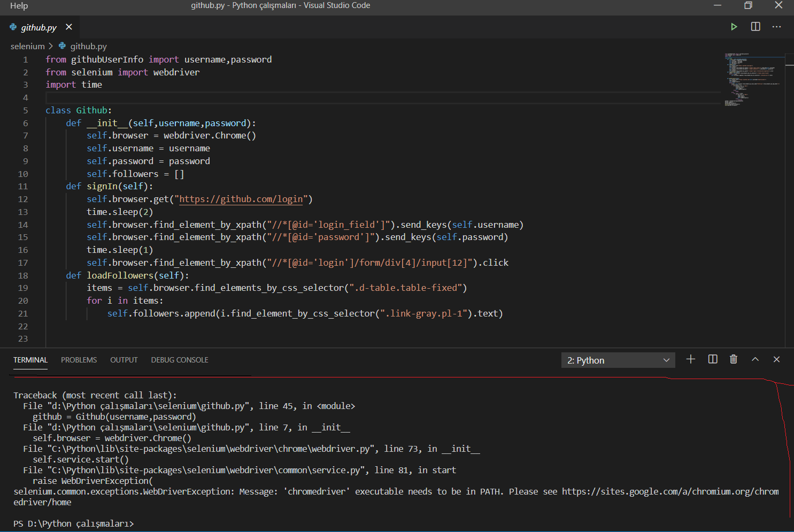Click empty editor line 4
794x532 pixels.
[383, 98]
